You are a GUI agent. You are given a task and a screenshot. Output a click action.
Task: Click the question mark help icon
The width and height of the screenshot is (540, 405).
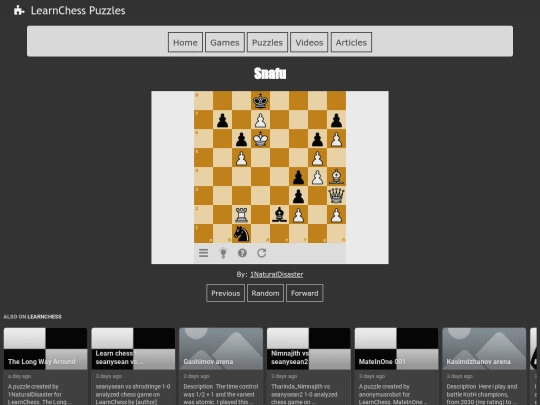[x=242, y=253]
